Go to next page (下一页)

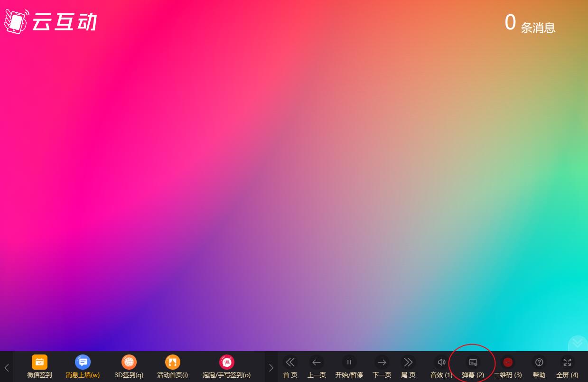pyautogui.click(x=382, y=363)
